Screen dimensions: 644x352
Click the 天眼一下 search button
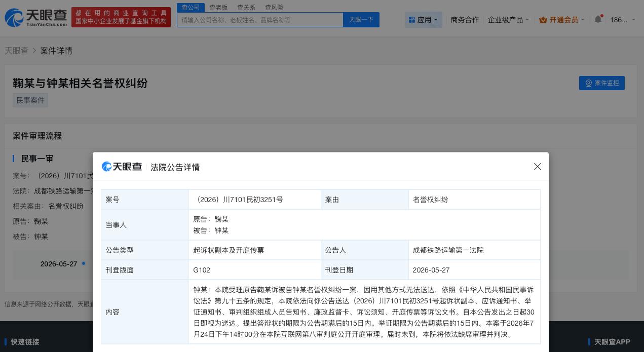pos(361,20)
